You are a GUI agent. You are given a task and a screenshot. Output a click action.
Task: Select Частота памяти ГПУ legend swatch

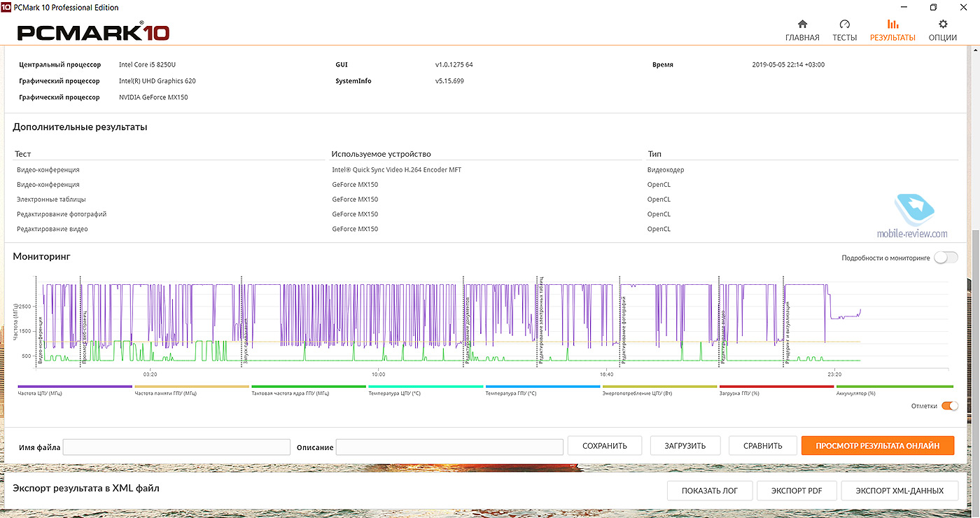click(192, 386)
